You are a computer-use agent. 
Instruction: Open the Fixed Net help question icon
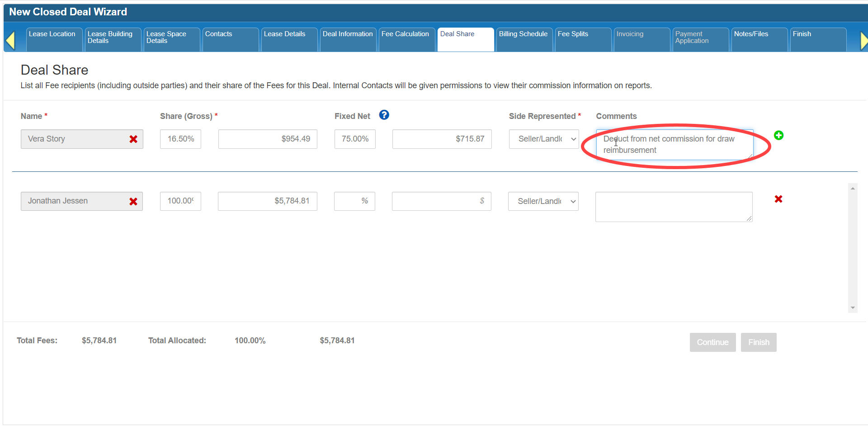coord(384,115)
